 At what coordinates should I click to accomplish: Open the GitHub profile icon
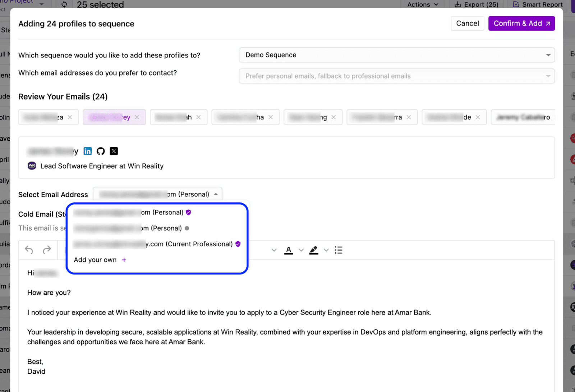click(x=101, y=151)
